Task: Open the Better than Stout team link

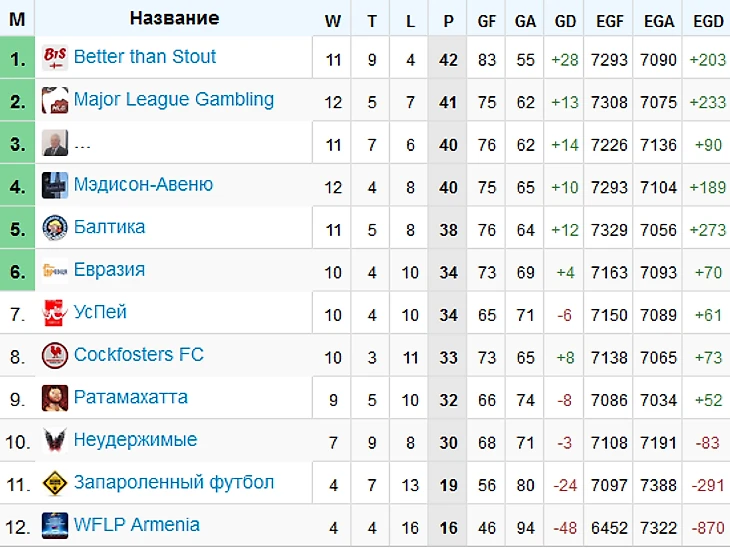Action: coord(145,57)
